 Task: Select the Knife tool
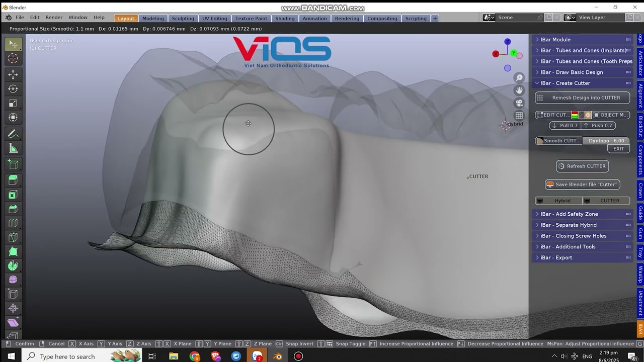point(14,237)
